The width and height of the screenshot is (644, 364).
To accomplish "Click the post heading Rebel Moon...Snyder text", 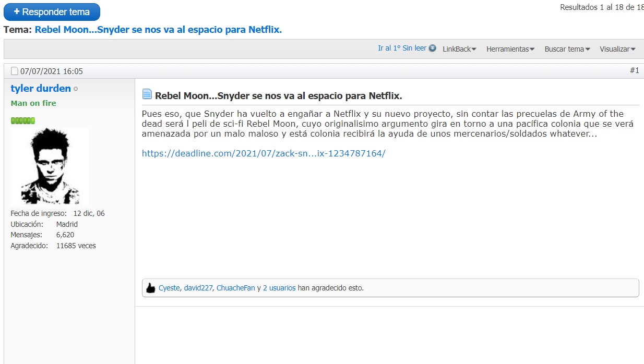I will click(279, 96).
